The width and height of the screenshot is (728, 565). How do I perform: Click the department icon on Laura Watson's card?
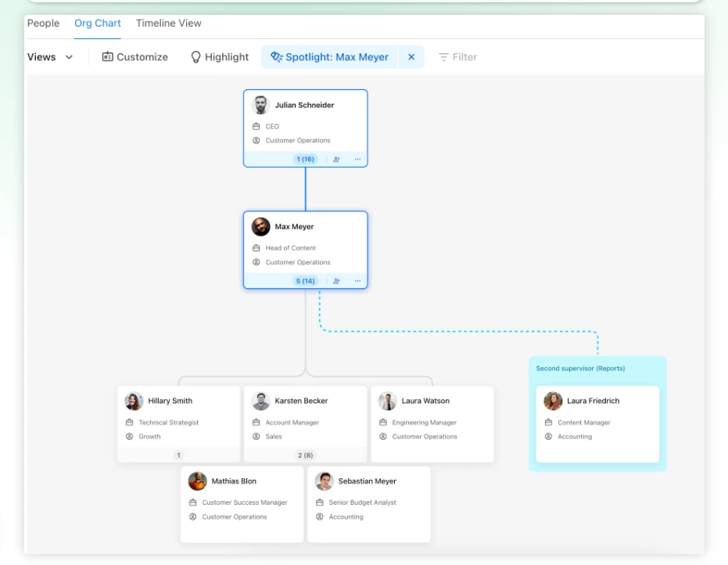point(383,437)
